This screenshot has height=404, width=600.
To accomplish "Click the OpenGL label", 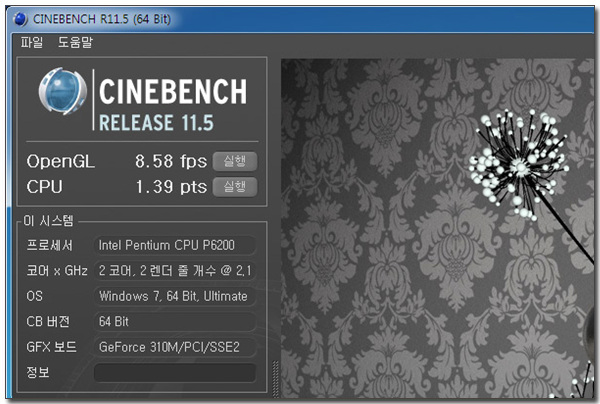I will tap(60, 161).
